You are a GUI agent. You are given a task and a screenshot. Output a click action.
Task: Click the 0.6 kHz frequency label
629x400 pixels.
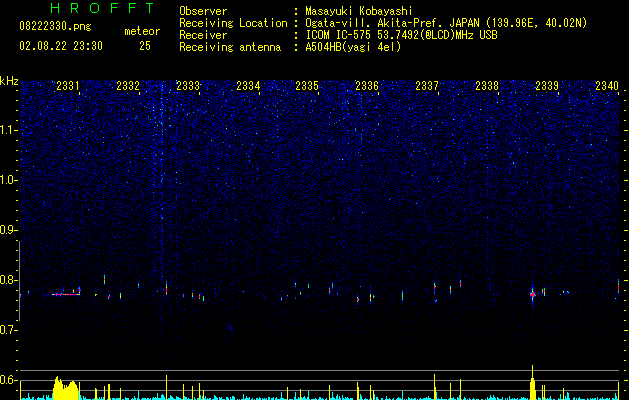pyautogui.click(x=8, y=380)
